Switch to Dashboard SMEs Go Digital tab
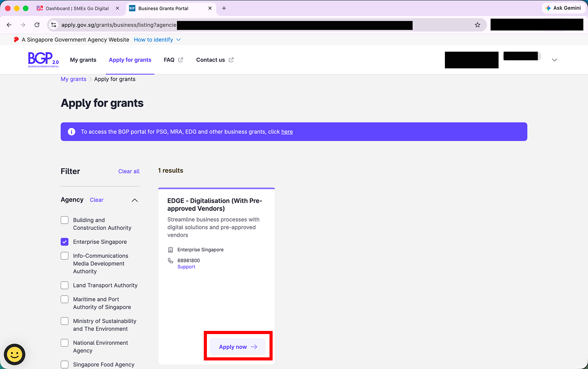Screen dimensions: 588x369 [78, 8]
